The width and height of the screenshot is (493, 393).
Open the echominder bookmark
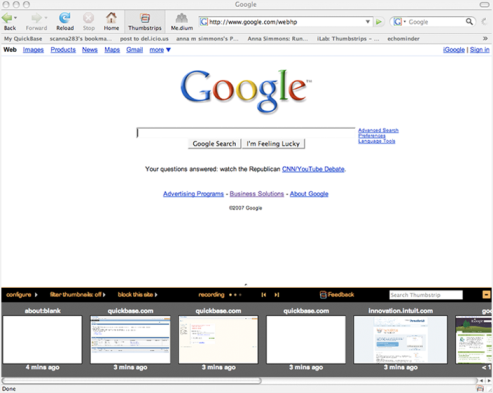coord(403,39)
